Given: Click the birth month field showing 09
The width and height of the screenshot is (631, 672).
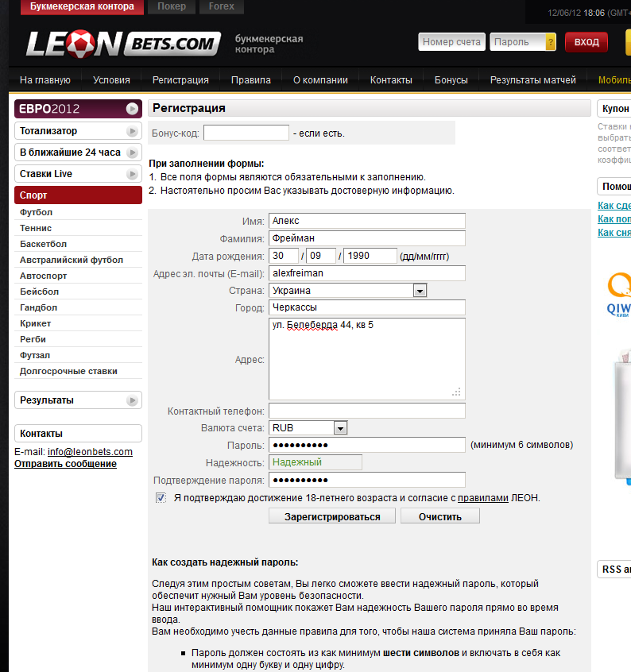Looking at the screenshot, I should tap(321, 256).
